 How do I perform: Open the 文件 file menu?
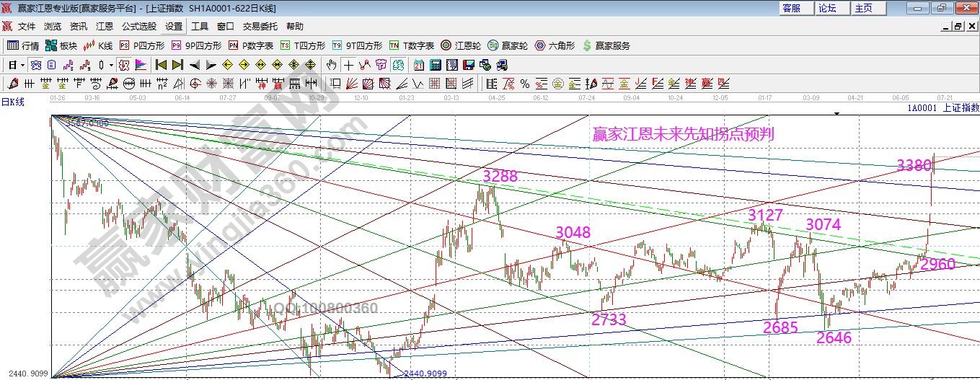pos(27,26)
